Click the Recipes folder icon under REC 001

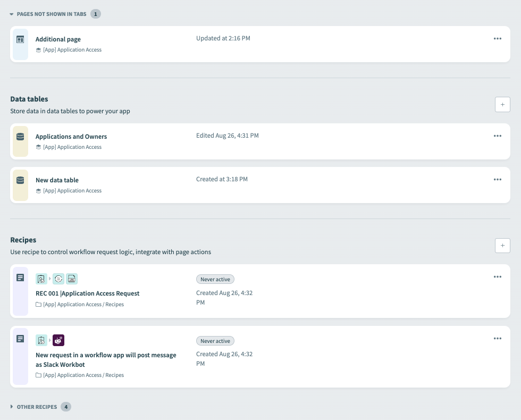pos(39,304)
